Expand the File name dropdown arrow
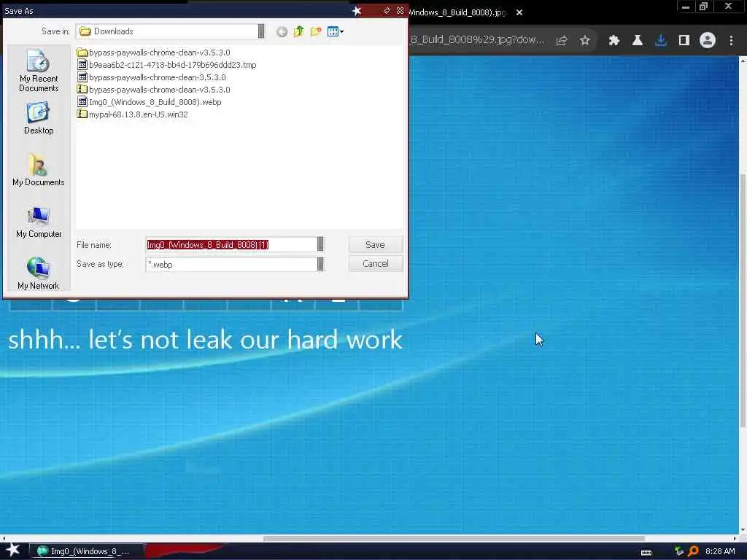 [320, 244]
